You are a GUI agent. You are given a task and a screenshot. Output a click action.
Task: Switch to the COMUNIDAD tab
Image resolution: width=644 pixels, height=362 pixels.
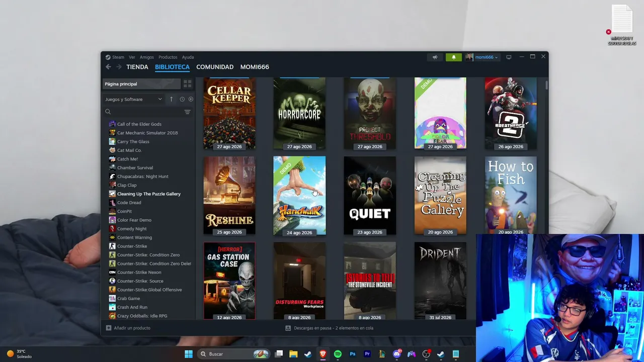(x=215, y=67)
